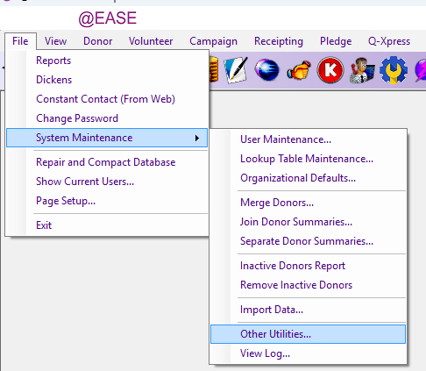Click the blue globe toolbar icon

tap(267, 70)
